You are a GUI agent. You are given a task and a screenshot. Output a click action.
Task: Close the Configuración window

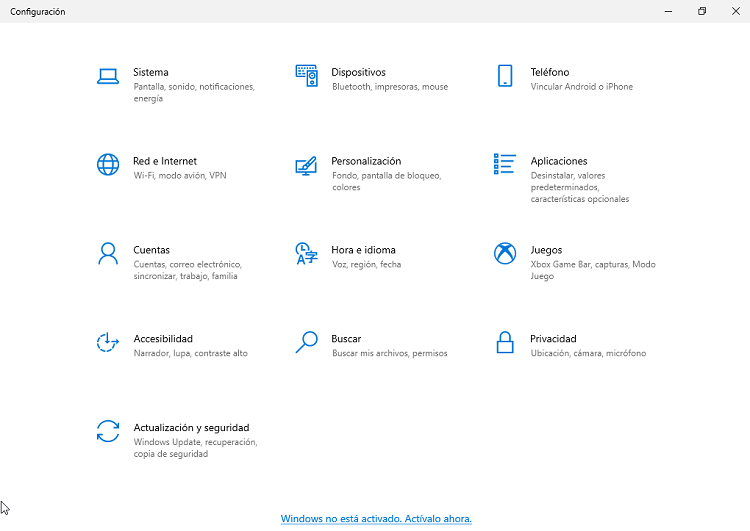tap(735, 11)
